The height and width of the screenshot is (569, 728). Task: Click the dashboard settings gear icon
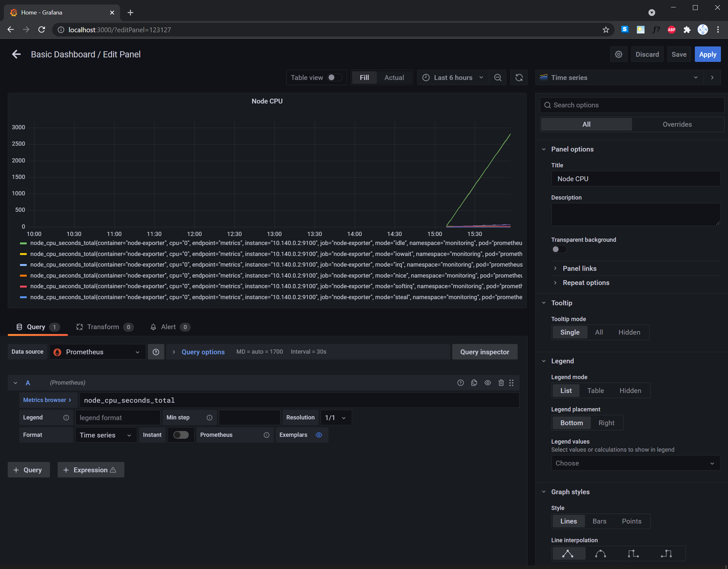click(618, 54)
